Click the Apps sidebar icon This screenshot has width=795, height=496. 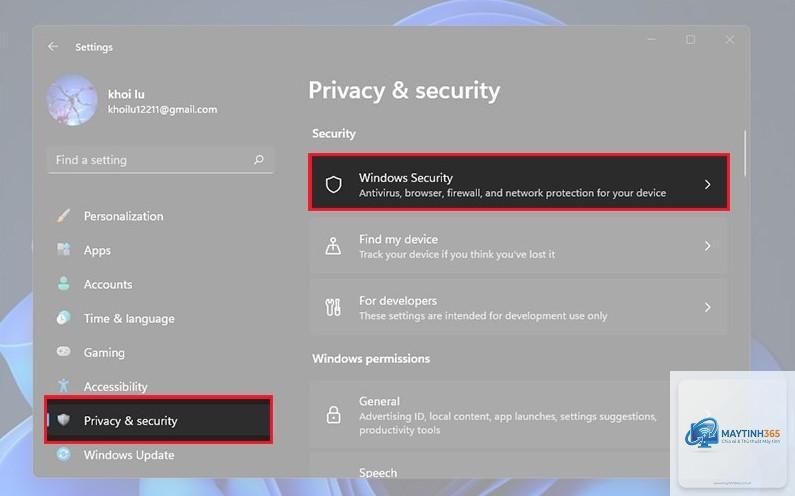(63, 250)
